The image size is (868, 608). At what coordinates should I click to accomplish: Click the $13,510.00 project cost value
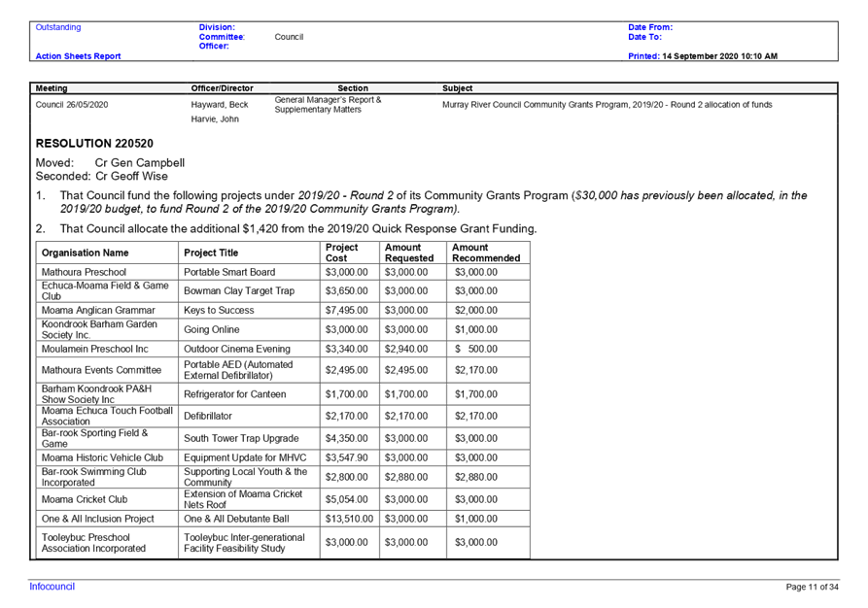pyautogui.click(x=349, y=519)
